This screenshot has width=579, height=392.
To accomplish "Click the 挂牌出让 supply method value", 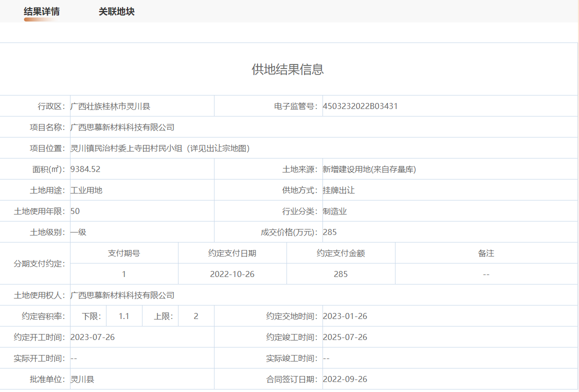I will tap(339, 190).
